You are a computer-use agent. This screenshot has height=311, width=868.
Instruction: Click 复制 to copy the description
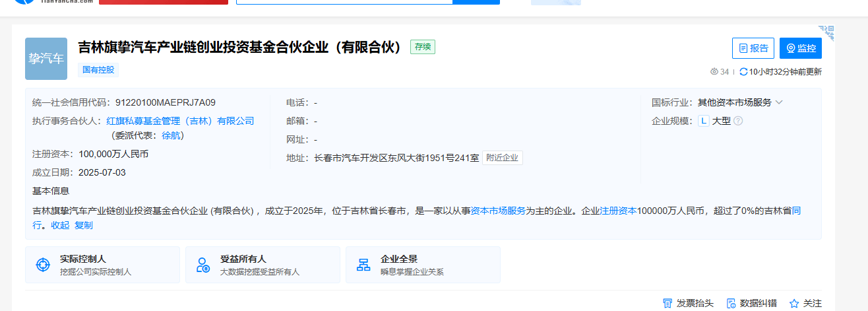point(84,225)
